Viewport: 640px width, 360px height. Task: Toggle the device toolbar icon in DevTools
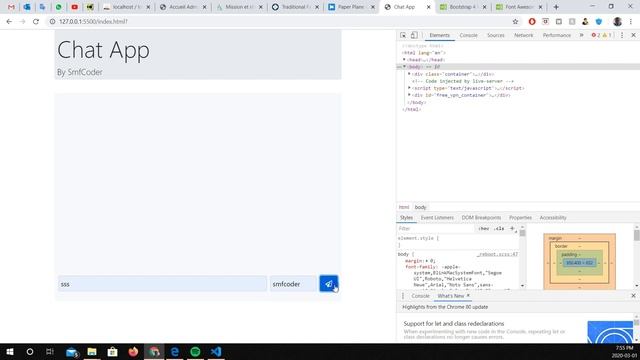[x=414, y=36]
